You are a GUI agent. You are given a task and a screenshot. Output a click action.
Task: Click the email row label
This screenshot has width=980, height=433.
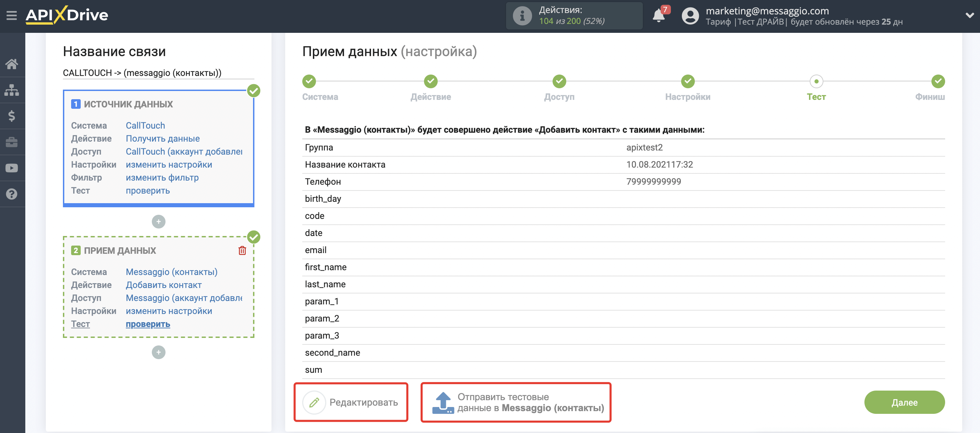tap(315, 250)
